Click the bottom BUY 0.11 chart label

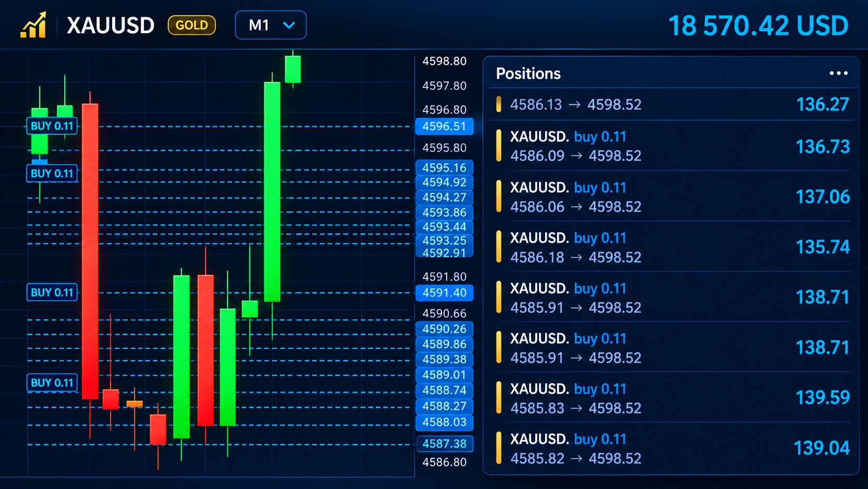[x=52, y=383]
